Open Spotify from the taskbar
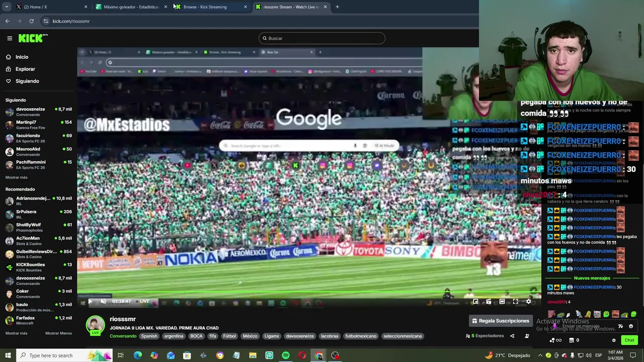The height and width of the screenshot is (362, 644). 286,355
